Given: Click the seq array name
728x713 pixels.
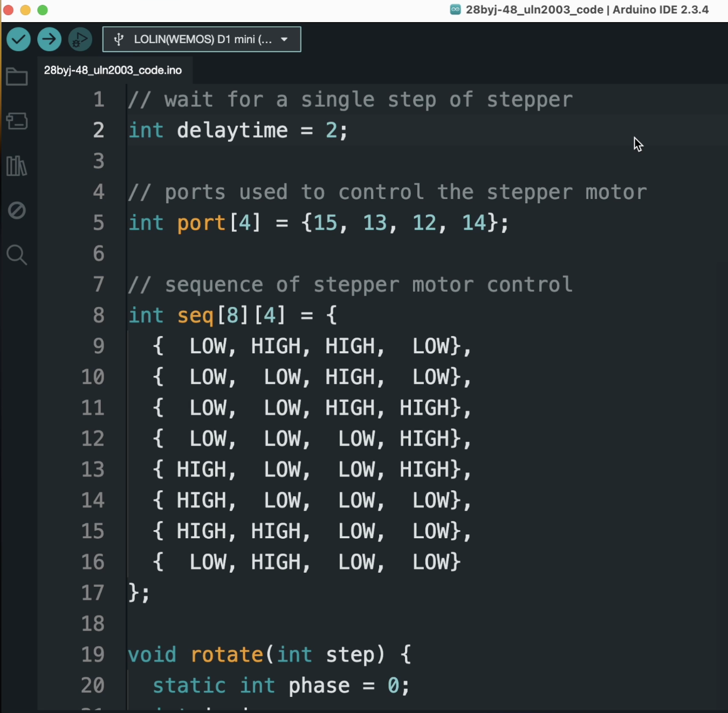Looking at the screenshot, I should tap(195, 316).
